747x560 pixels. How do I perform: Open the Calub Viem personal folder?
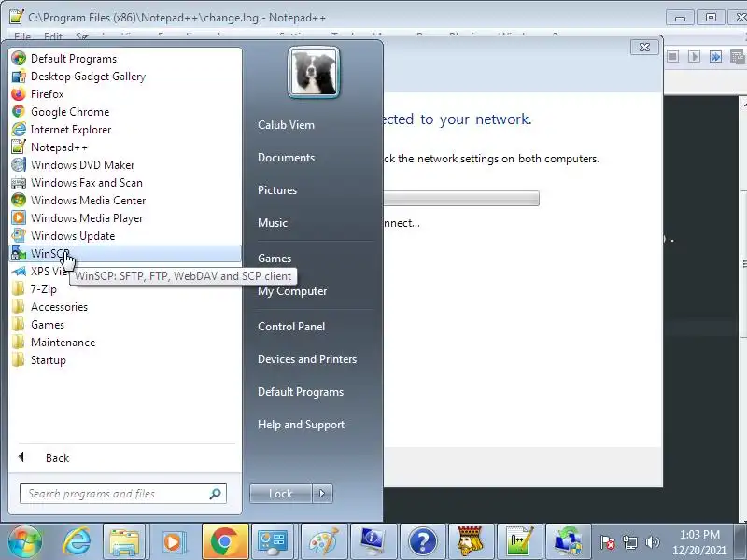pos(286,125)
